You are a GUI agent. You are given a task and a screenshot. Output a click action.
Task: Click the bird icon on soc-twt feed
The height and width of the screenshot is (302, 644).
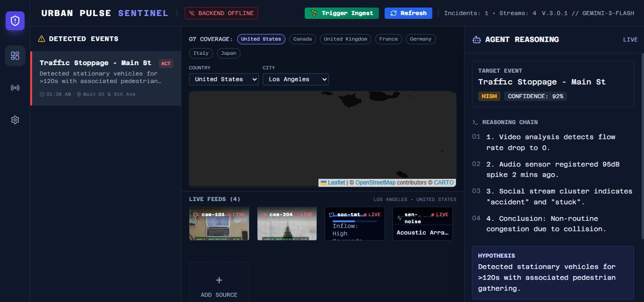pos(332,215)
